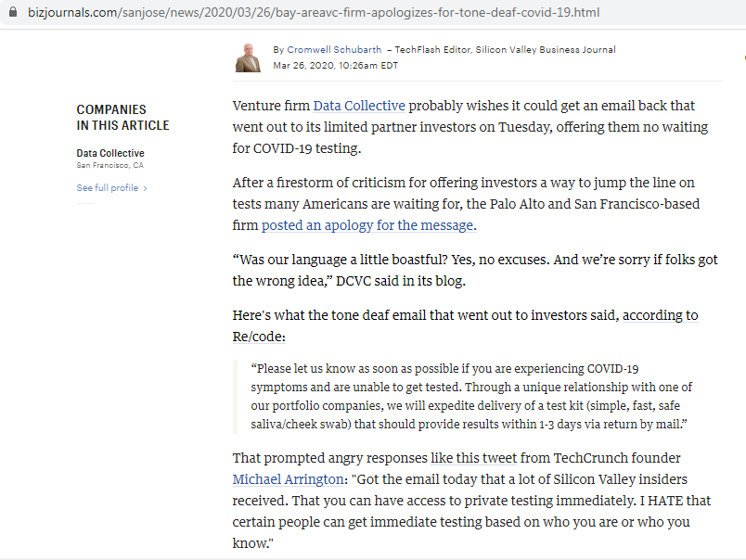Select Data Collective in the companies sidebar

click(x=110, y=153)
